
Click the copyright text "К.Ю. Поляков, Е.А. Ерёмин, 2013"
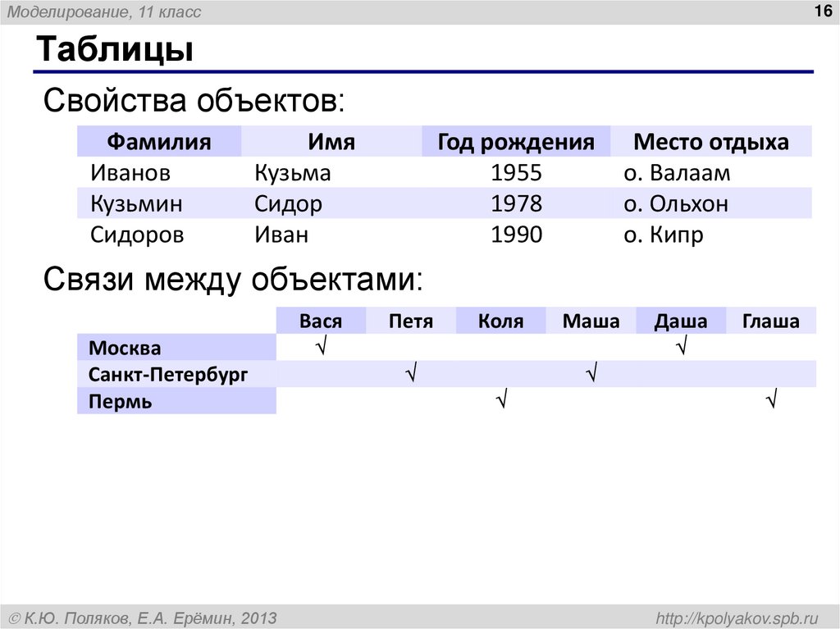coord(151,618)
